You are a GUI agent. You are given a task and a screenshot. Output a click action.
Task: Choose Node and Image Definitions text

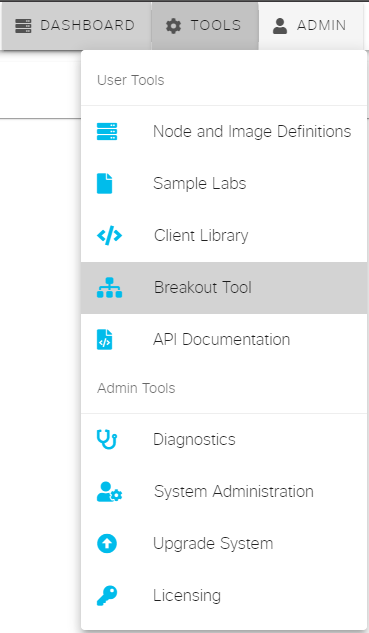pos(252,132)
